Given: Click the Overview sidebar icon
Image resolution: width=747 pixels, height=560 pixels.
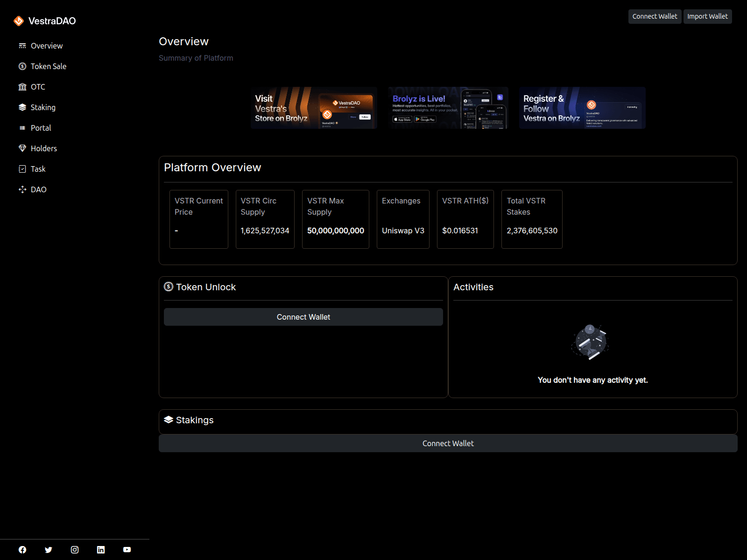Looking at the screenshot, I should [x=22, y=46].
